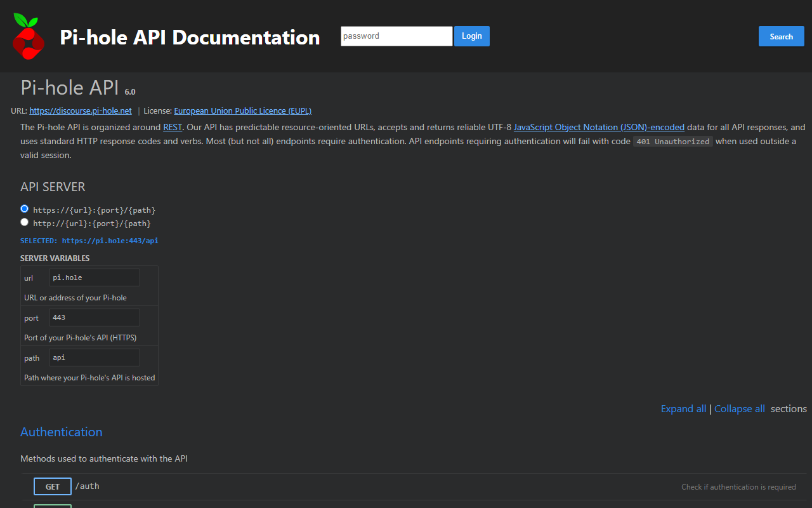Select the http server radio button
The height and width of the screenshot is (508, 812).
(x=25, y=222)
